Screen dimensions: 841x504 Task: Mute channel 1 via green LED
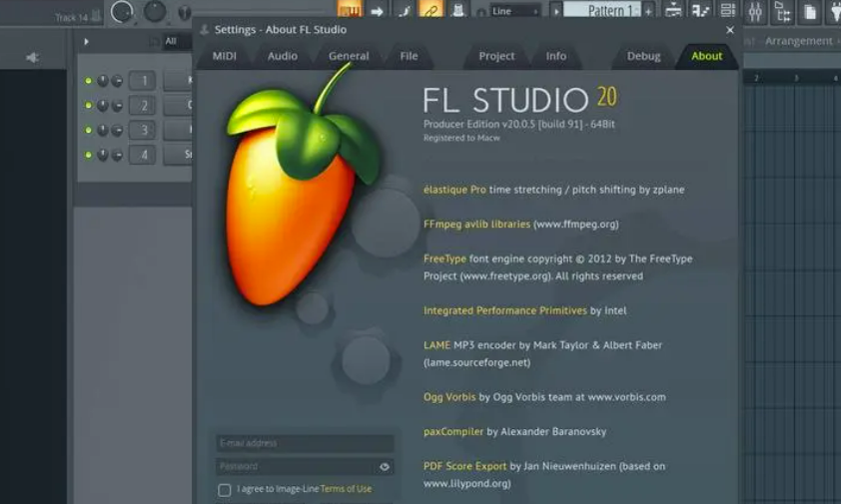point(89,81)
